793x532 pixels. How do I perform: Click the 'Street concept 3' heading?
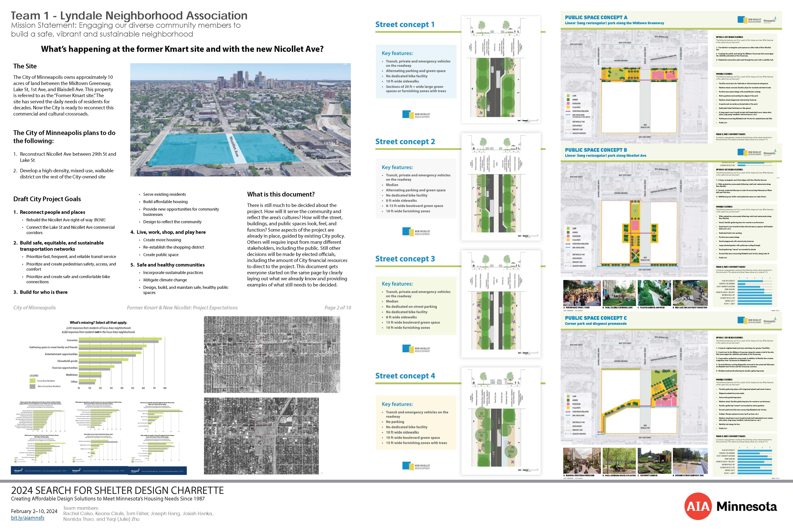405,259
